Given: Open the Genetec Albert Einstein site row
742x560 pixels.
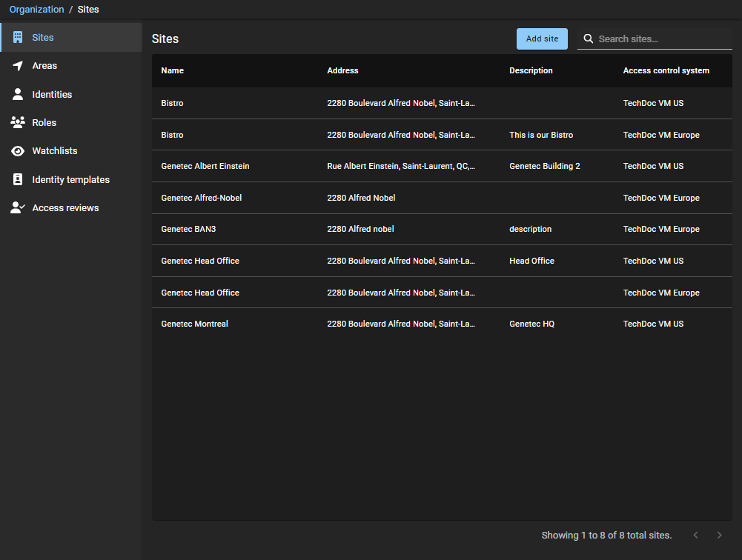Looking at the screenshot, I should (x=205, y=166).
